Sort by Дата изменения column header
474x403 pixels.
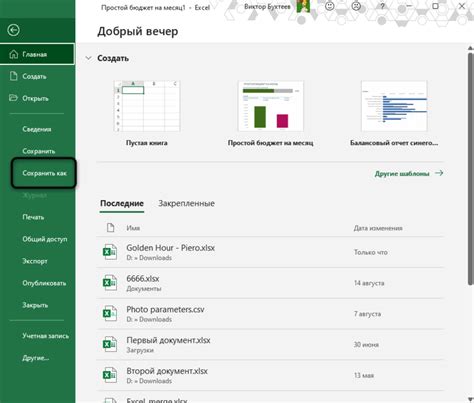pos(378,228)
